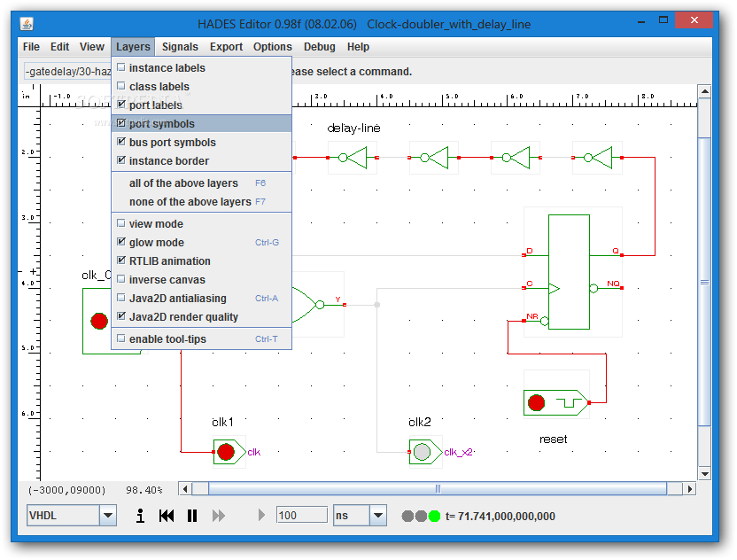Screen dimensions: 737x560
Task: Click the horizontal scrollbar thumb
Action: tap(438, 489)
